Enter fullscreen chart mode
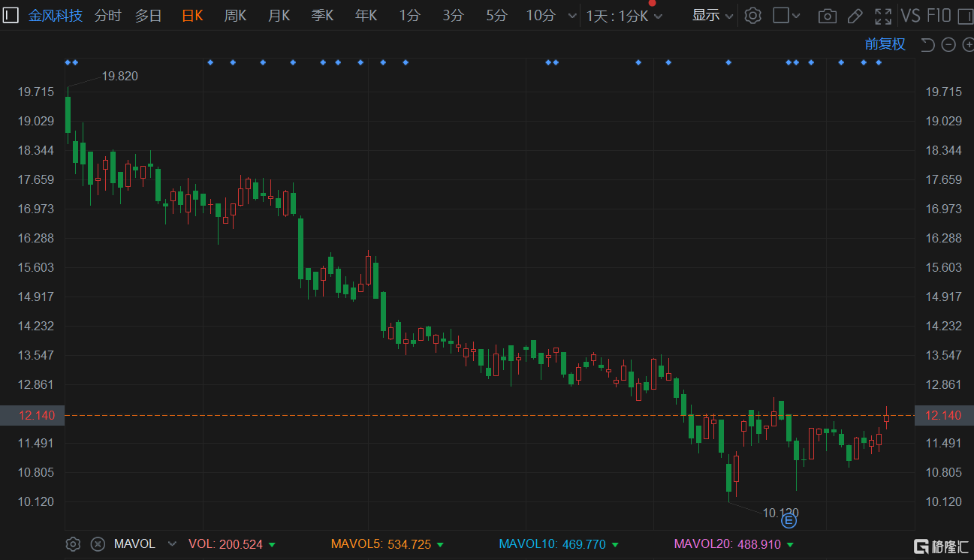The width and height of the screenshot is (974, 560). 883,16
